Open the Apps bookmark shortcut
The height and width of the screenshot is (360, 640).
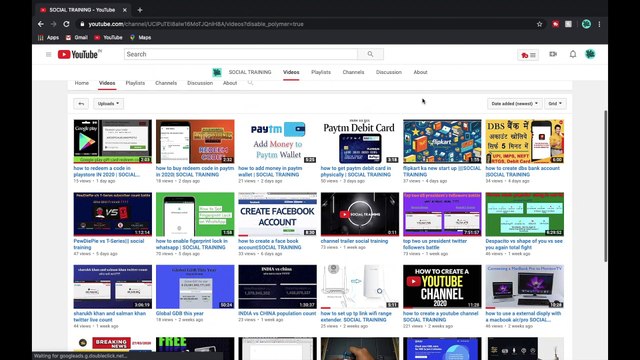click(x=48, y=38)
